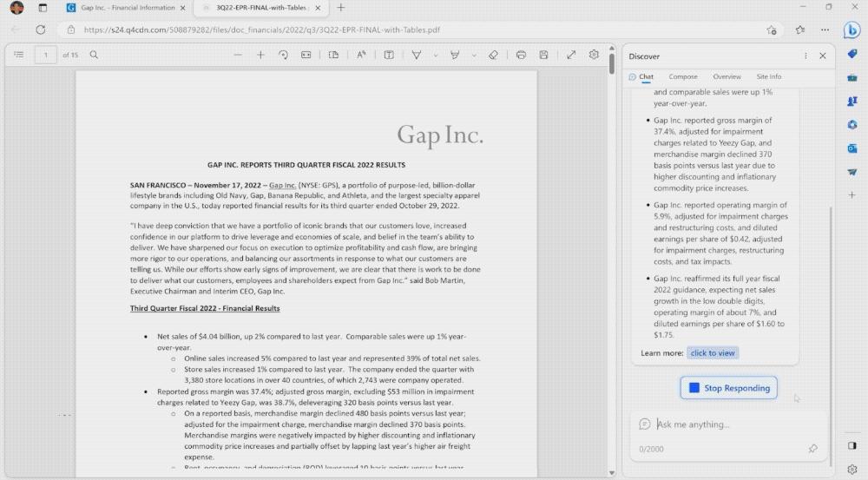
Task: Open the Tools briefcase sidebar icon
Action: tap(852, 77)
